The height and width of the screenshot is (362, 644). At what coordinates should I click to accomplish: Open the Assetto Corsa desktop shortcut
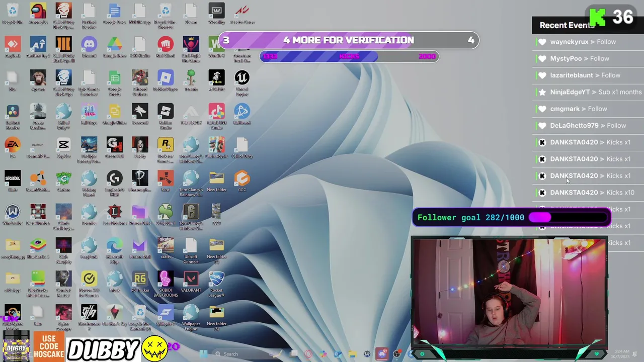tap(242, 14)
